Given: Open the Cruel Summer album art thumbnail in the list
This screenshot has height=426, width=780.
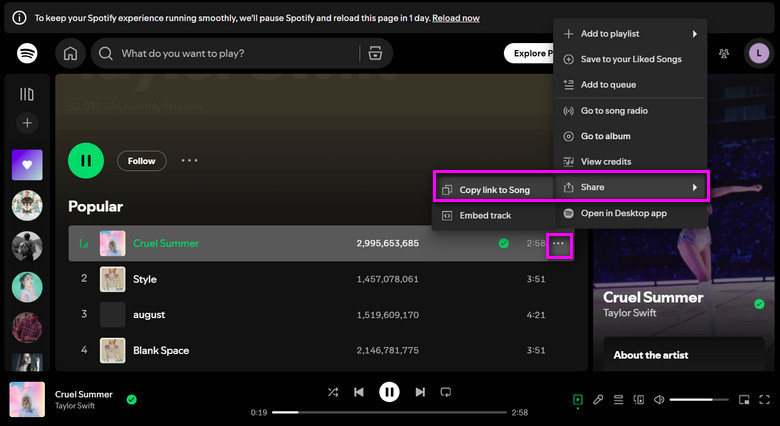Looking at the screenshot, I should [112, 243].
